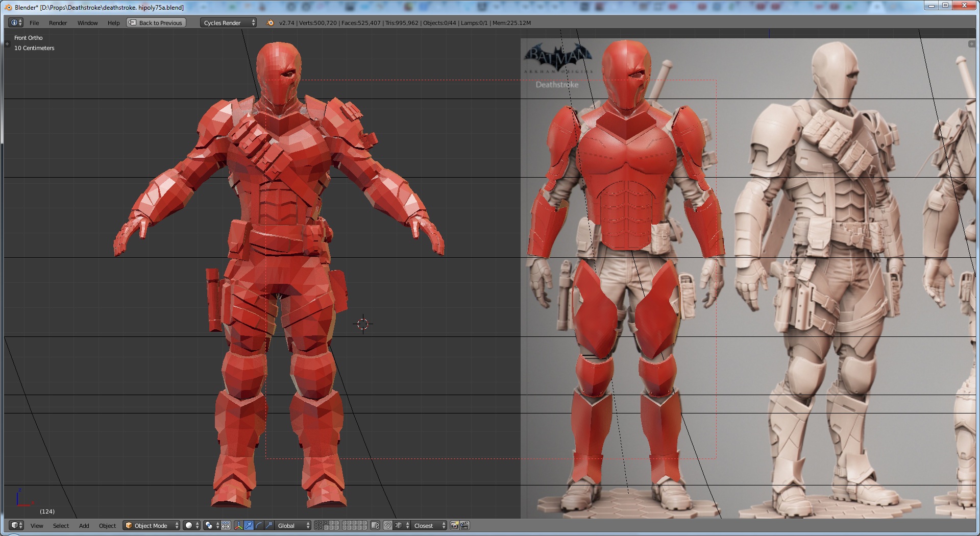Open the Closest snap target dropdown
This screenshot has height=536, width=980.
click(x=429, y=526)
